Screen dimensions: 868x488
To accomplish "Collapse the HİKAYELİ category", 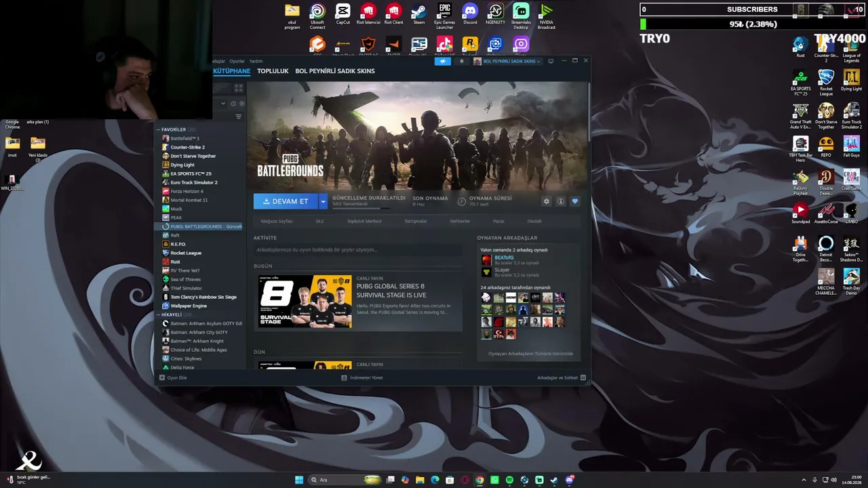I will [159, 314].
